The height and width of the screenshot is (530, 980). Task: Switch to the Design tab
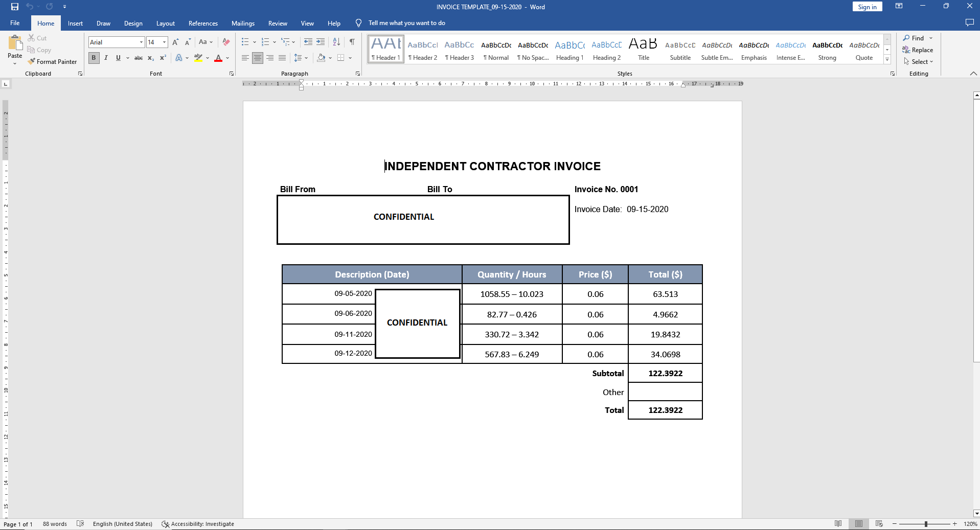pyautogui.click(x=133, y=23)
